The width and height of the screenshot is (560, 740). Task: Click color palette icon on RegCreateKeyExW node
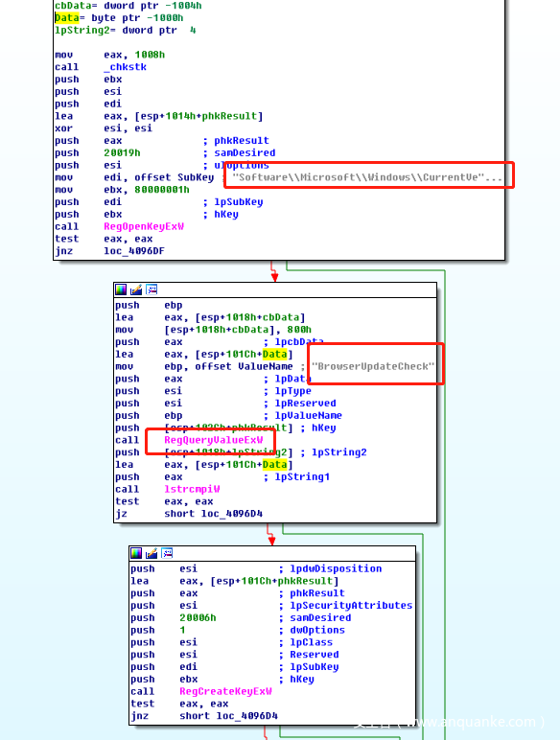[x=136, y=553]
